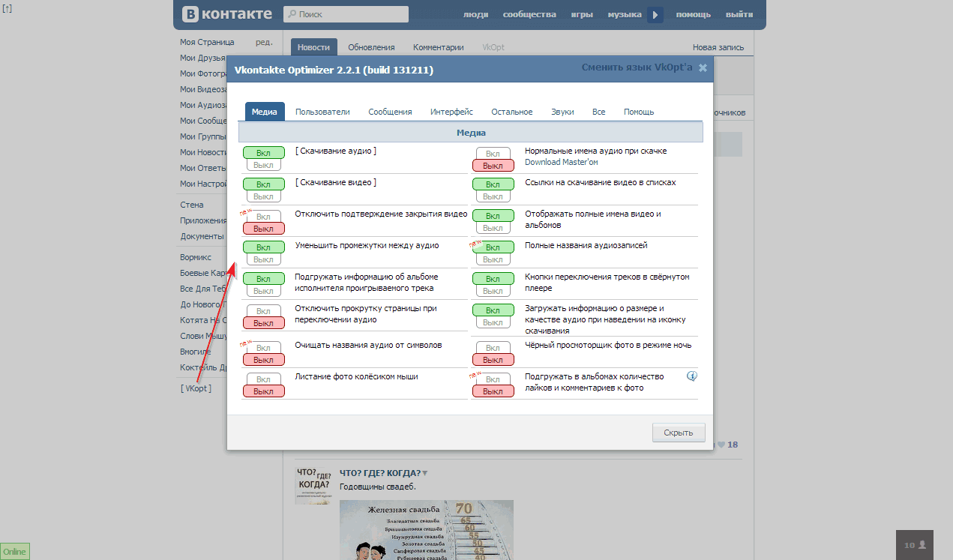The width and height of the screenshot is (953, 560).
Task: Enable Подгружать в альбомах количество лайков
Action: (493, 379)
